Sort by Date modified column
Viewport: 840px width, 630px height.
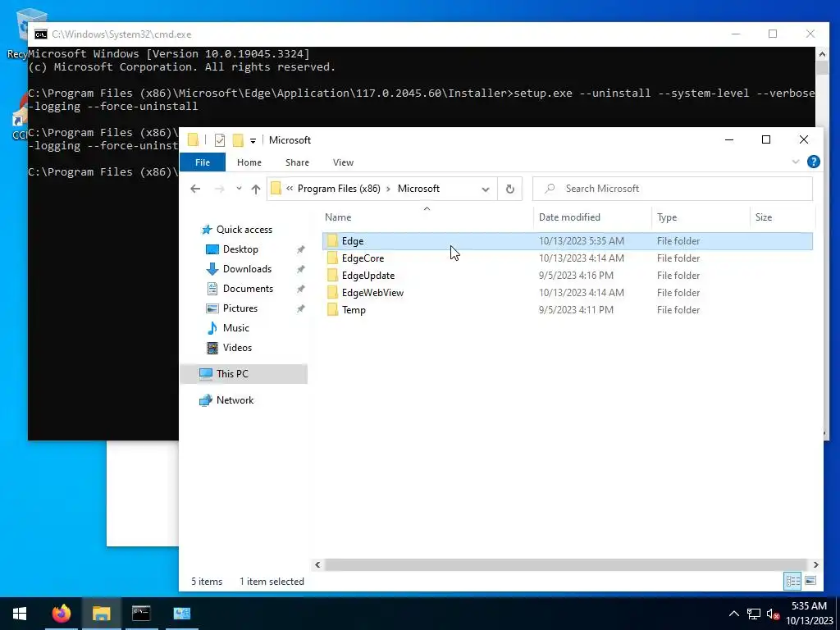click(592, 217)
